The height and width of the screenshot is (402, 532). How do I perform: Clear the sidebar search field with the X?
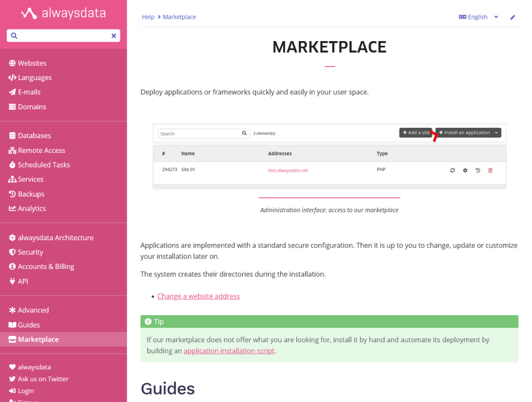[113, 35]
